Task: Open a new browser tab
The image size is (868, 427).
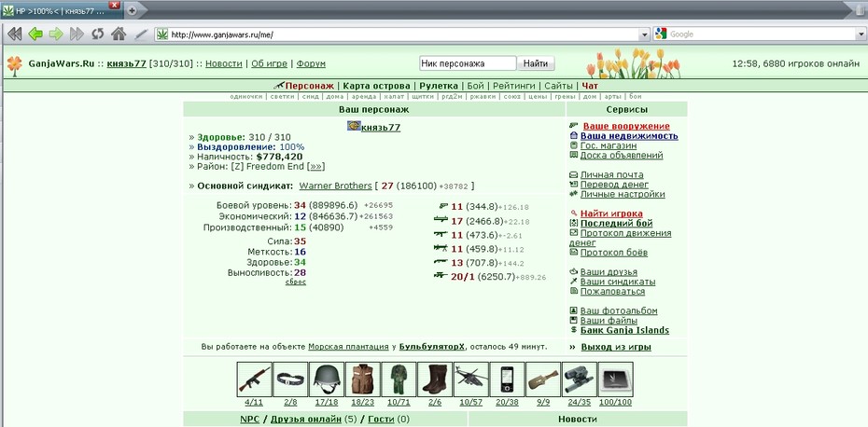Action: pos(132,10)
